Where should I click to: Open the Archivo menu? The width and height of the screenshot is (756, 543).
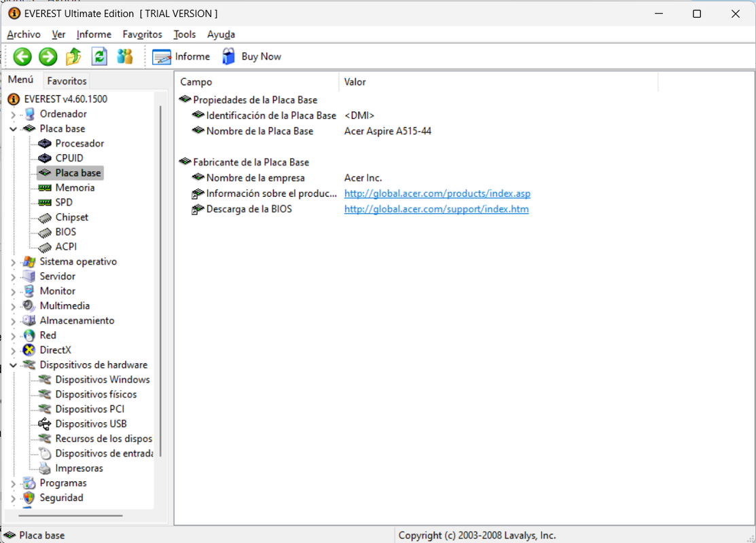point(24,35)
